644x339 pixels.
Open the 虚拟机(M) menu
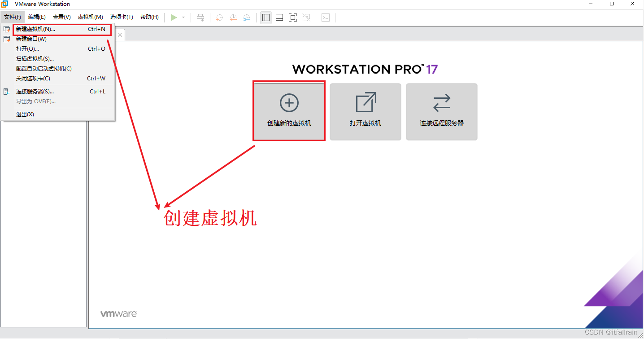pyautogui.click(x=91, y=17)
